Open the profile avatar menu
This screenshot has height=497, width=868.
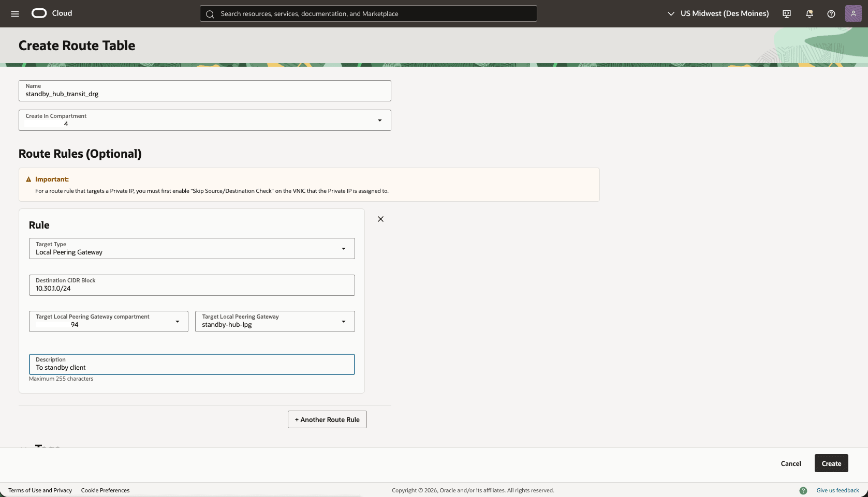[853, 13]
